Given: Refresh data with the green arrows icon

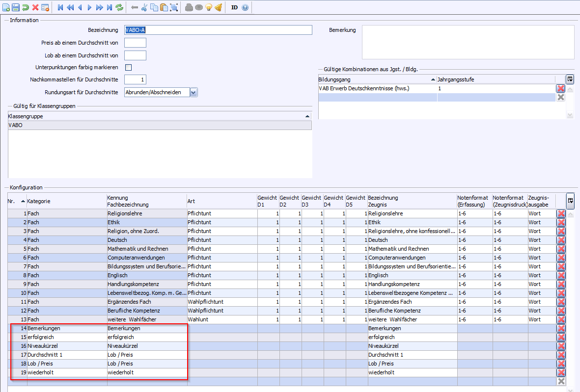Looking at the screenshot, I should (x=119, y=7).
